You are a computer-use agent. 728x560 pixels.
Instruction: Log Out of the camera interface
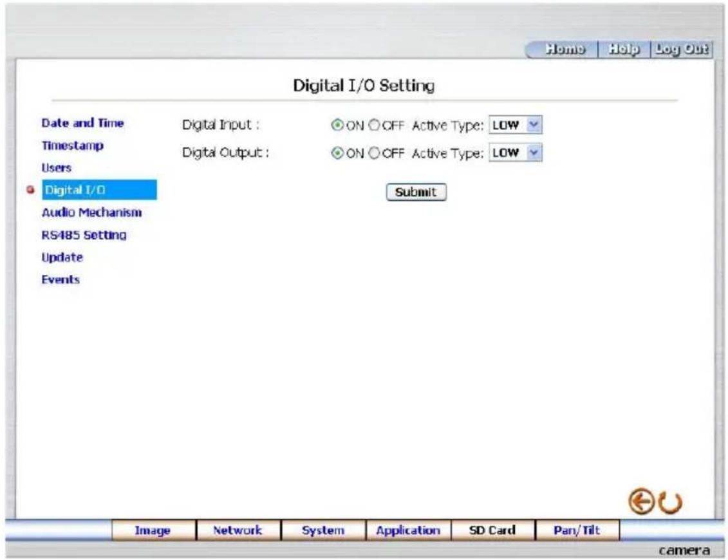click(682, 49)
